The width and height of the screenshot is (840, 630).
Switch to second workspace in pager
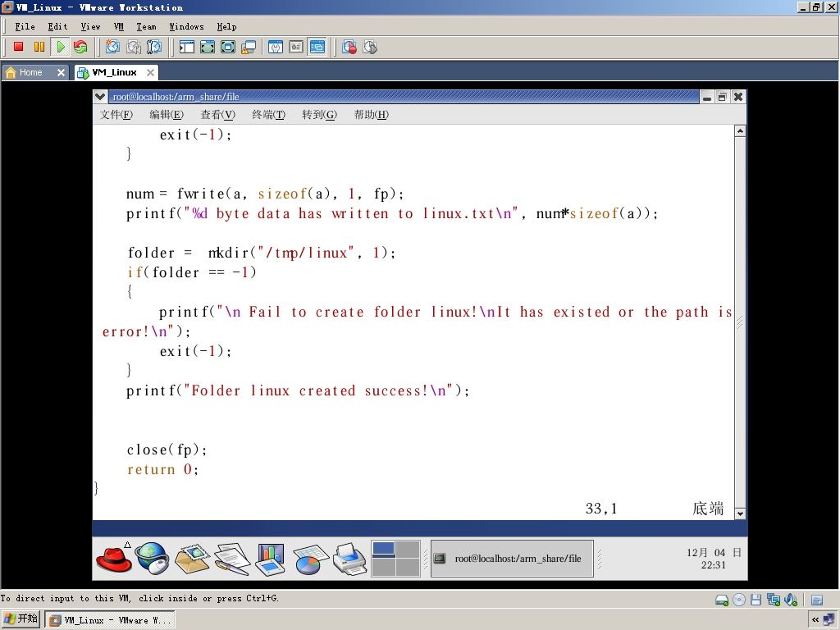(408, 549)
